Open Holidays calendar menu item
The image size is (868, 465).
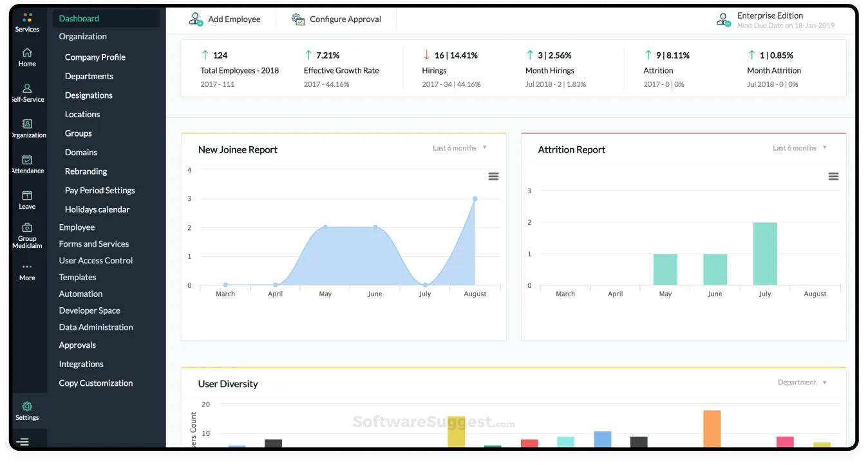[x=97, y=209]
